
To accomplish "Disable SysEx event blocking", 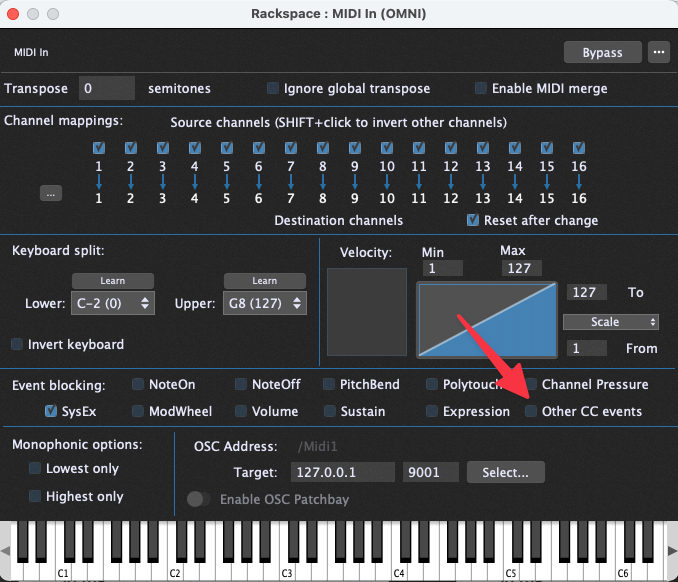I will [x=53, y=411].
